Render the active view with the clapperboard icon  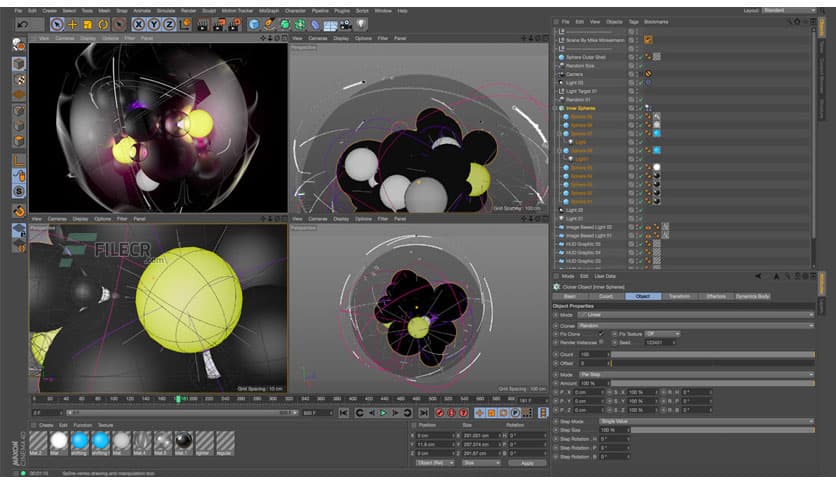[203, 25]
